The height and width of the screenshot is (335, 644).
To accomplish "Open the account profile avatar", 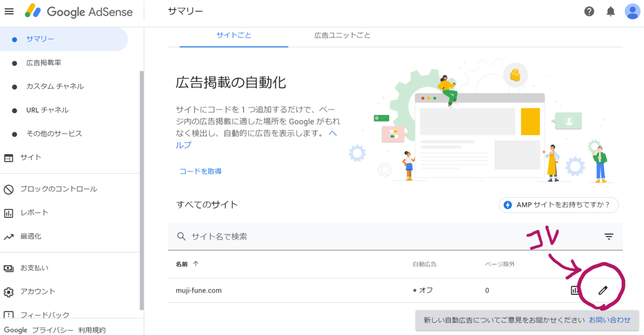I will 632,11.
